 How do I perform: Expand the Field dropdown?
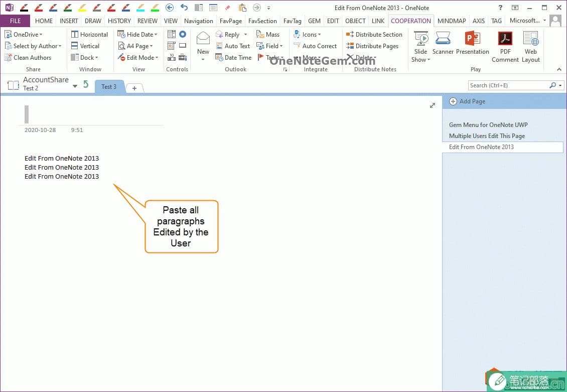[x=269, y=46]
